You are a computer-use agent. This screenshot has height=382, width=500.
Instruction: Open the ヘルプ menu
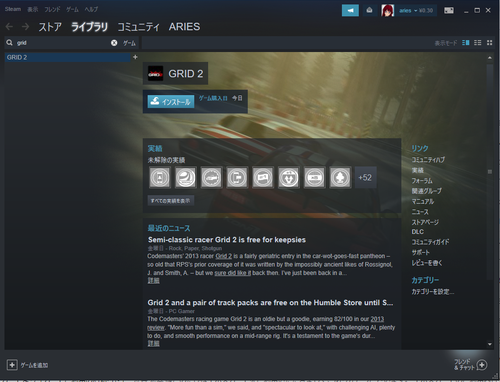(x=91, y=9)
